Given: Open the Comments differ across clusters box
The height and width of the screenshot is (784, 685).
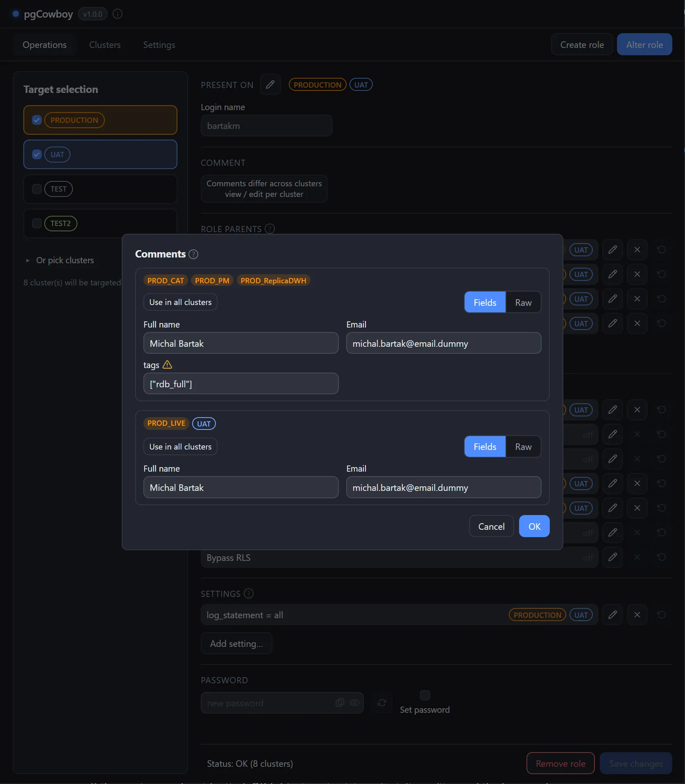Looking at the screenshot, I should (x=264, y=189).
